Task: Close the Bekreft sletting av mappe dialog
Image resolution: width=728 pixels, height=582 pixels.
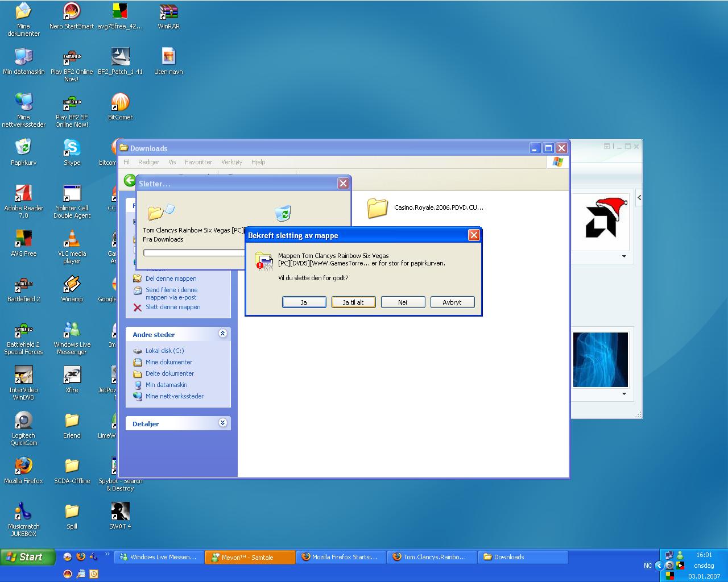Action: tap(474, 235)
